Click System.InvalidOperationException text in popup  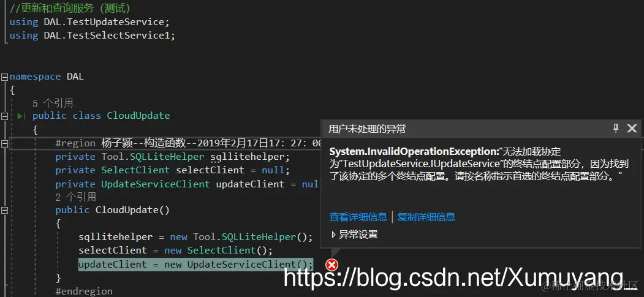pos(414,151)
